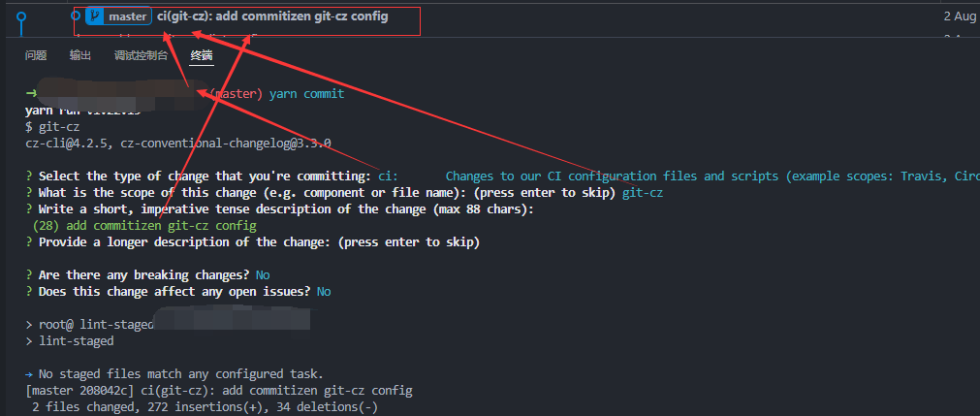
Task: Select the 终端 tab
Action: point(202,55)
